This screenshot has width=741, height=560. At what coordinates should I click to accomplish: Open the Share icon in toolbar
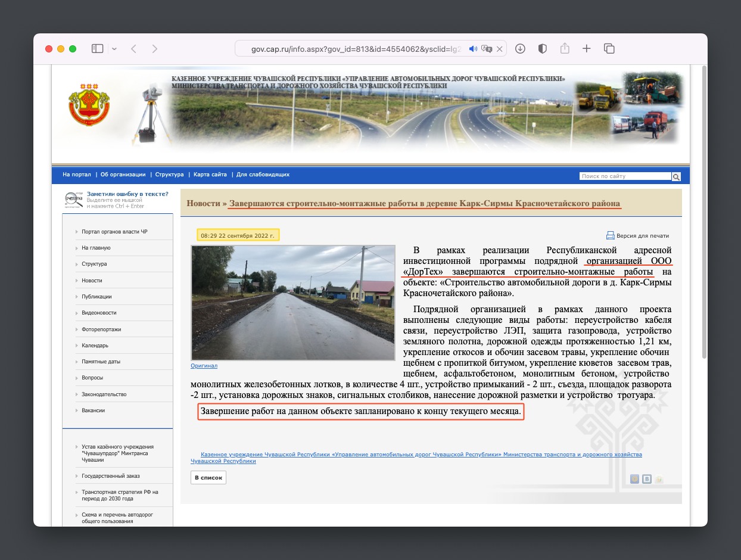pyautogui.click(x=565, y=49)
